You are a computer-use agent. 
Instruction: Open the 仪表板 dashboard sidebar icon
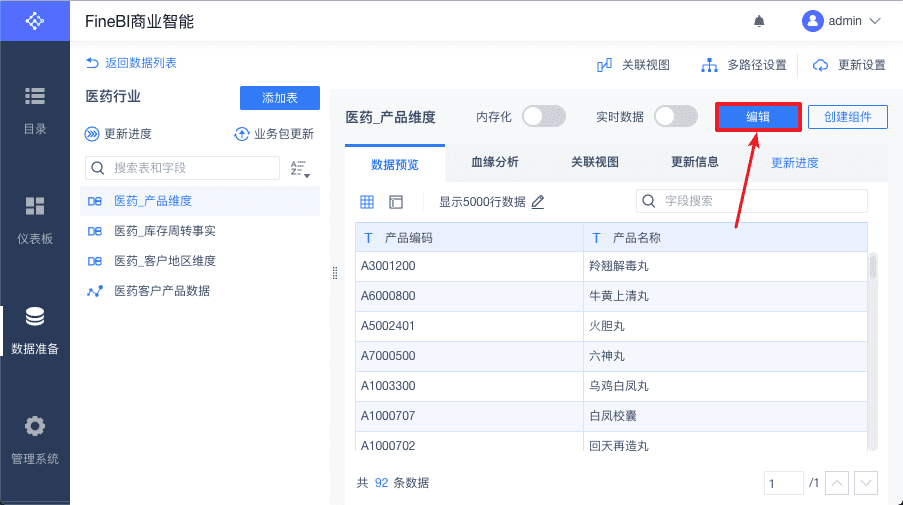(x=35, y=206)
